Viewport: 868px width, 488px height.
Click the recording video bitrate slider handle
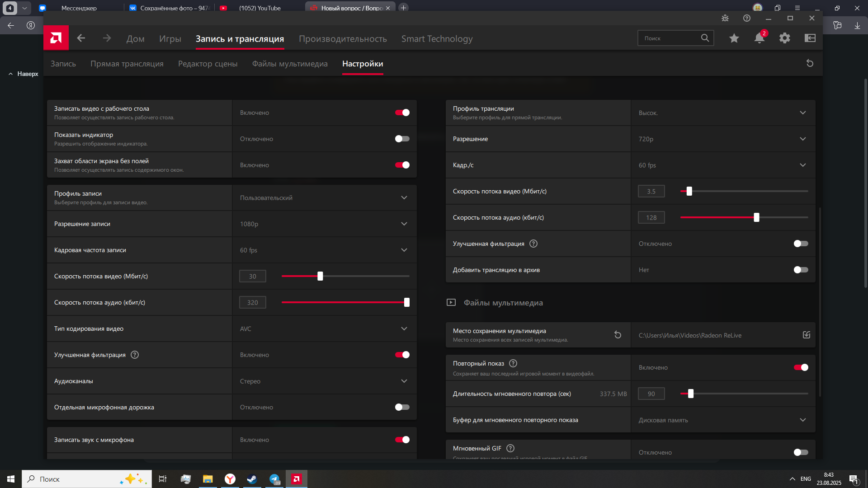pyautogui.click(x=320, y=276)
